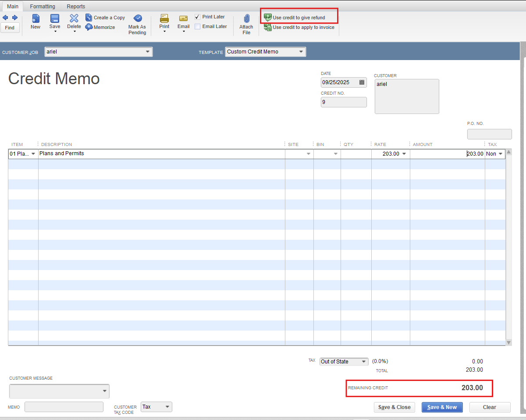Open calendar picker beside the date
This screenshot has width=526, height=420.
[362, 82]
